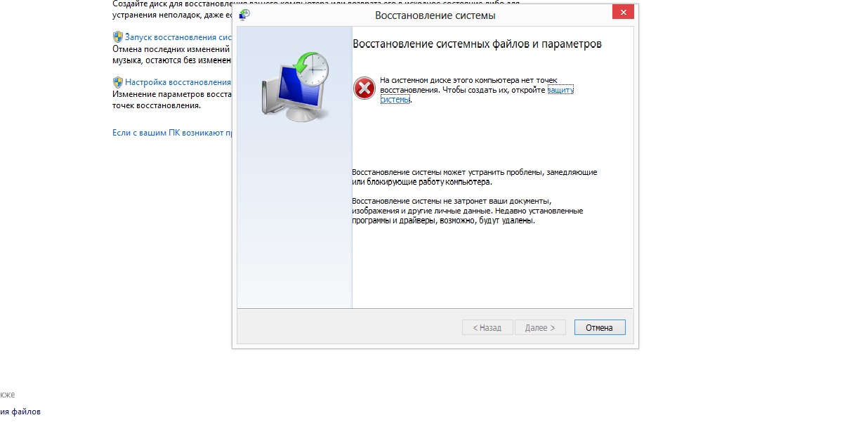Viewport: 868px width, 427px height.
Task: Click the error message about missing restore points
Action: 477,91
